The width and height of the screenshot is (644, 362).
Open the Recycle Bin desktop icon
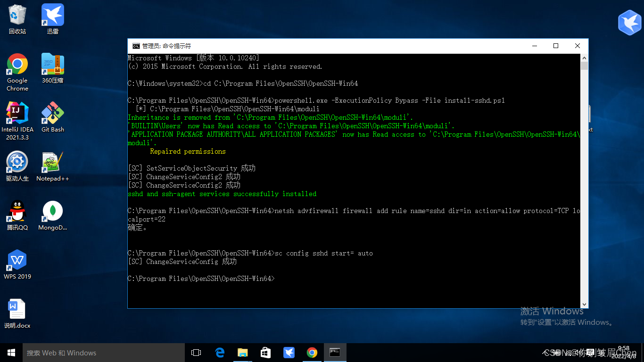click(17, 16)
